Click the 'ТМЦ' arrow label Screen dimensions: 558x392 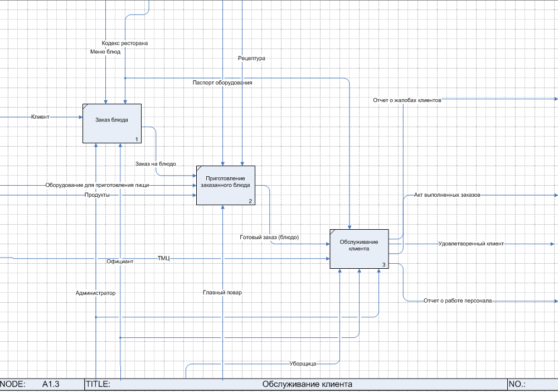(x=164, y=258)
